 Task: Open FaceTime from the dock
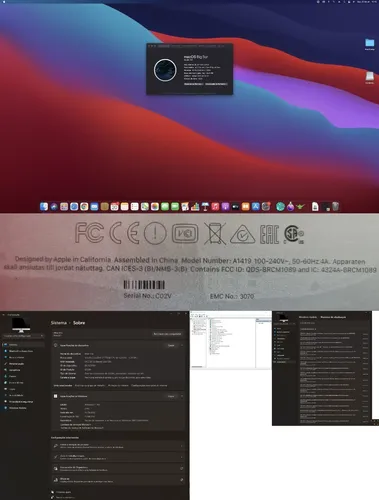tap(175, 207)
